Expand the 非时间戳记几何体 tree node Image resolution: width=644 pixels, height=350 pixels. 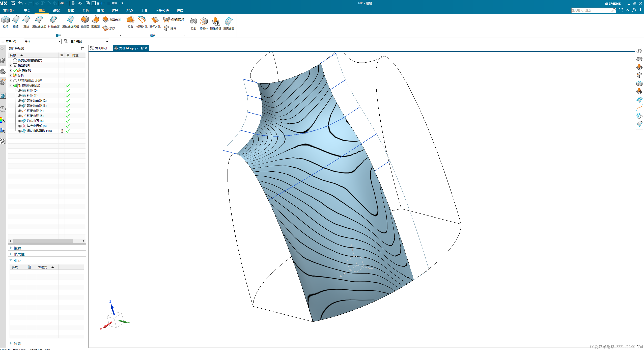coord(11,80)
